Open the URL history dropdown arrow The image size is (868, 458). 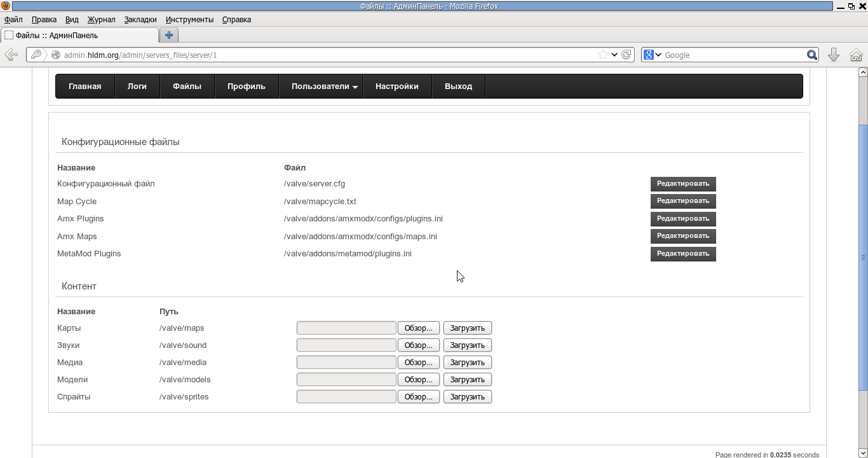(614, 55)
